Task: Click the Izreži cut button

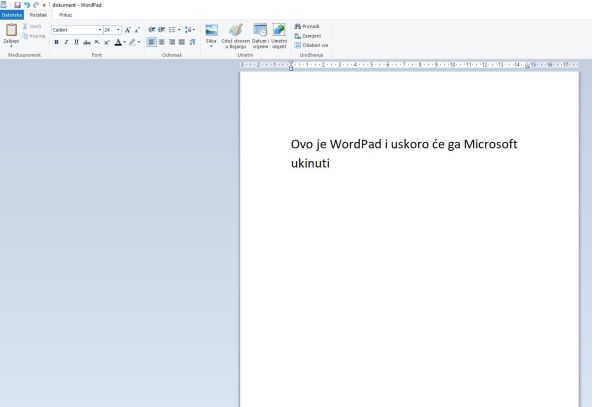Action: (x=32, y=26)
